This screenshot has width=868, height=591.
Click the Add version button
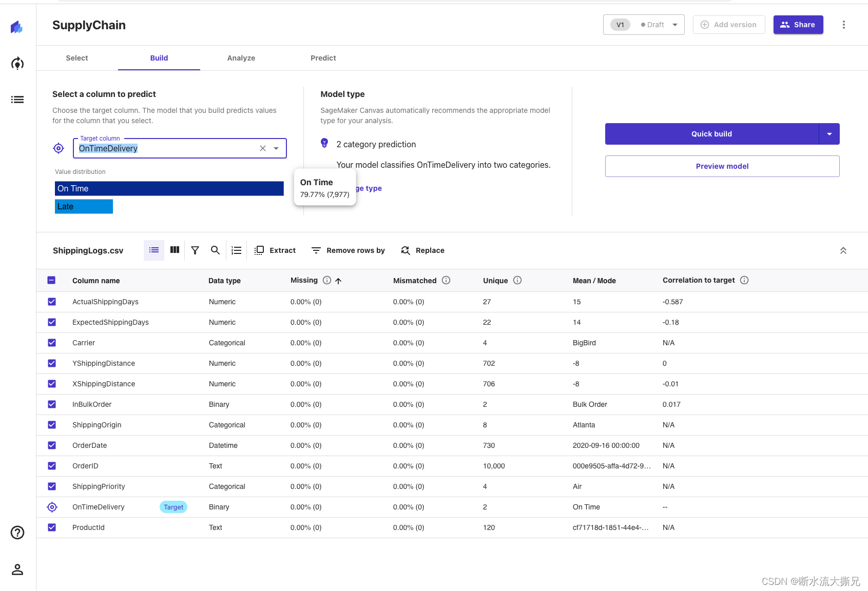click(729, 25)
